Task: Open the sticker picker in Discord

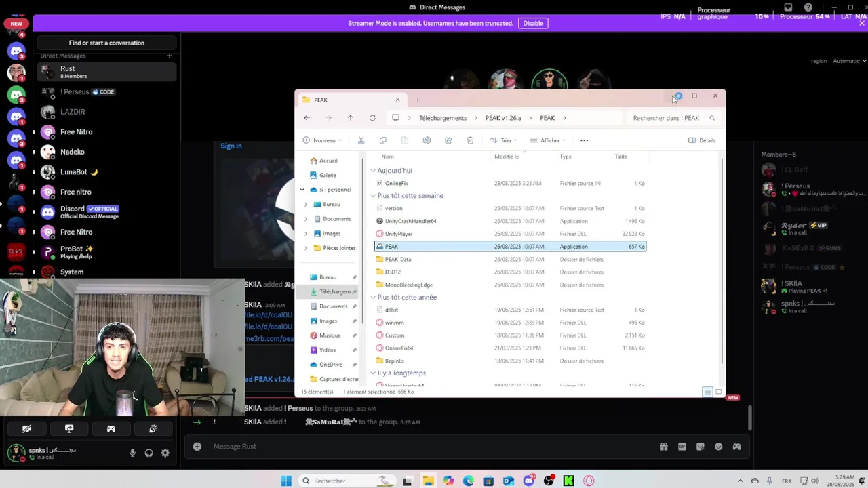Action: [x=701, y=446]
